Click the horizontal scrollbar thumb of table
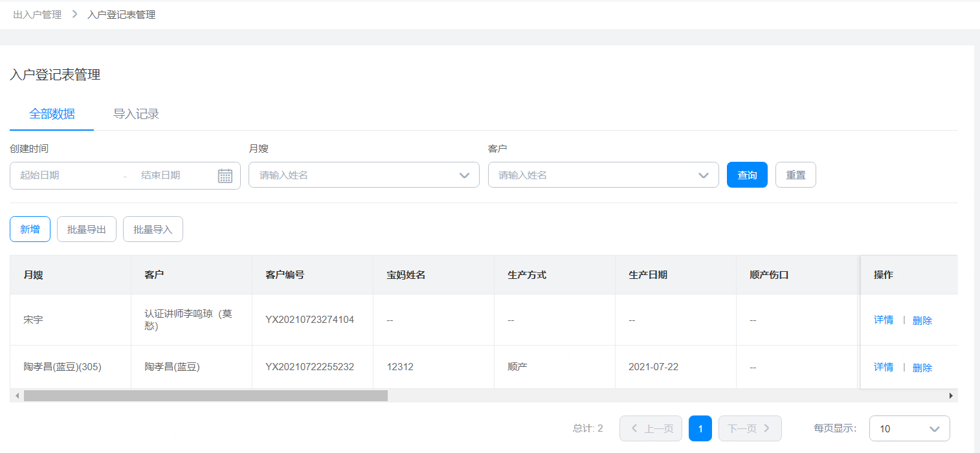The image size is (980, 453). (x=206, y=395)
